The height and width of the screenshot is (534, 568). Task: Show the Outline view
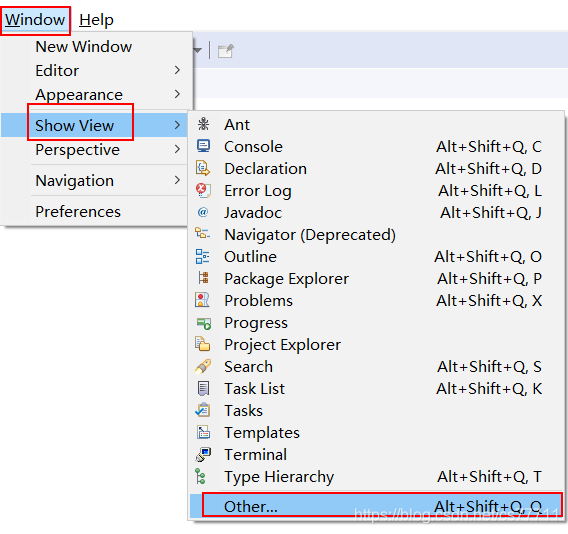point(377,256)
